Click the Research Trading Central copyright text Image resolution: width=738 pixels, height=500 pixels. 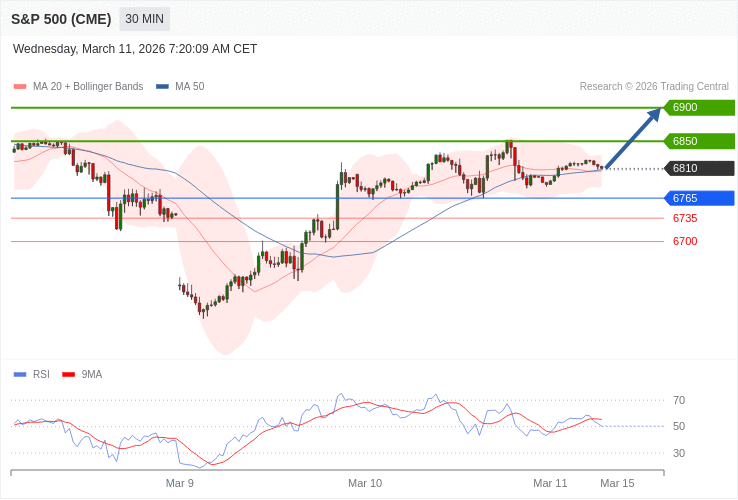tap(654, 87)
